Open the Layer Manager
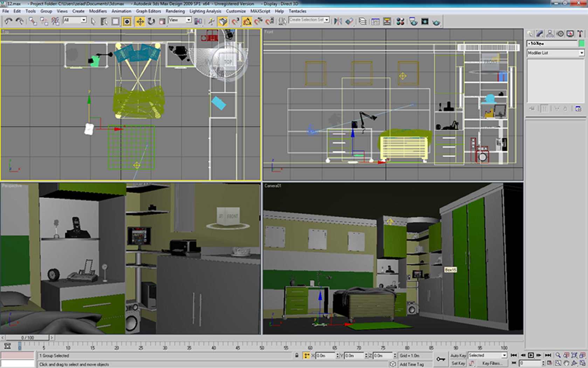588x368 pixels. tap(362, 21)
